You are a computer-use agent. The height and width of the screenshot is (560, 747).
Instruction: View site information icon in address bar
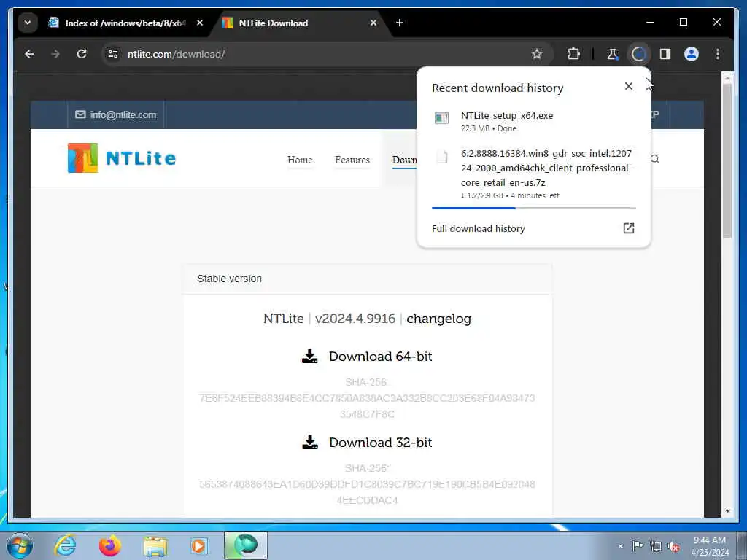click(x=113, y=54)
